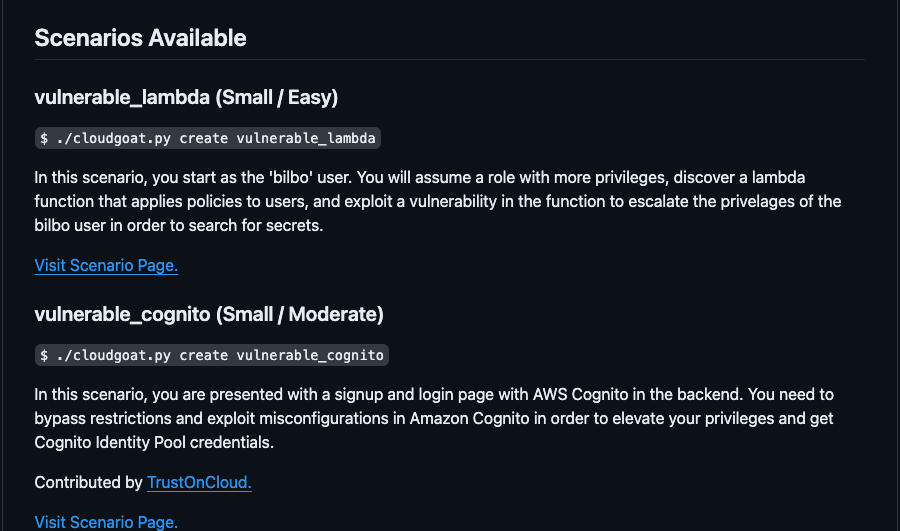Click 'vulnerable_lambda' argument in the first command
This screenshot has width=900, height=531.
pyautogui.click(x=305, y=138)
